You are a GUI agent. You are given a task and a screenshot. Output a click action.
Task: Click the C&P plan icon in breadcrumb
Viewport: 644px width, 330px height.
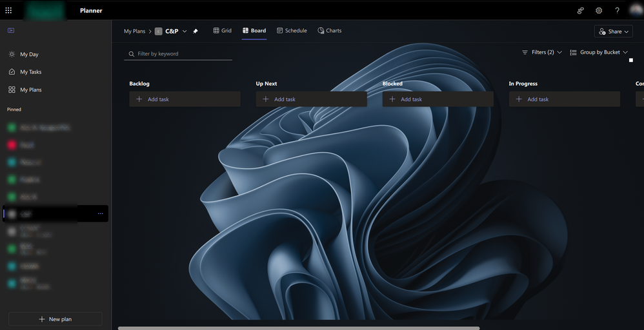click(x=159, y=31)
